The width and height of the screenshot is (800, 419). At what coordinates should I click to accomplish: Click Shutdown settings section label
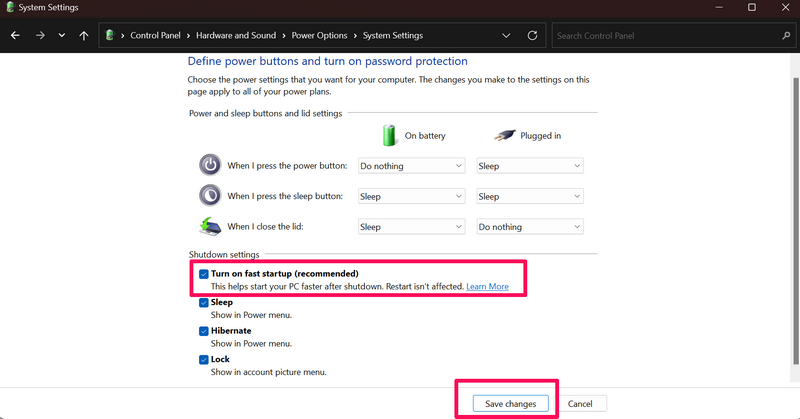(x=224, y=254)
